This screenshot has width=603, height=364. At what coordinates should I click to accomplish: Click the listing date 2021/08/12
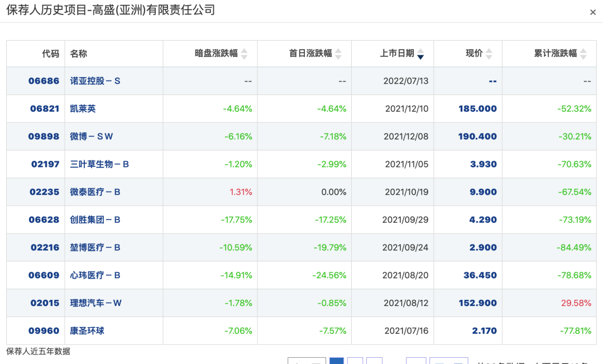[406, 303]
